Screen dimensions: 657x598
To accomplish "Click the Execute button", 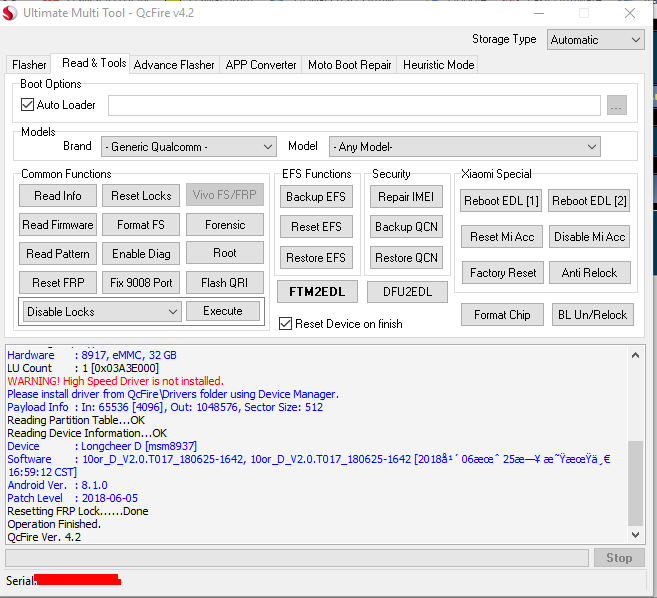I will pyautogui.click(x=223, y=311).
